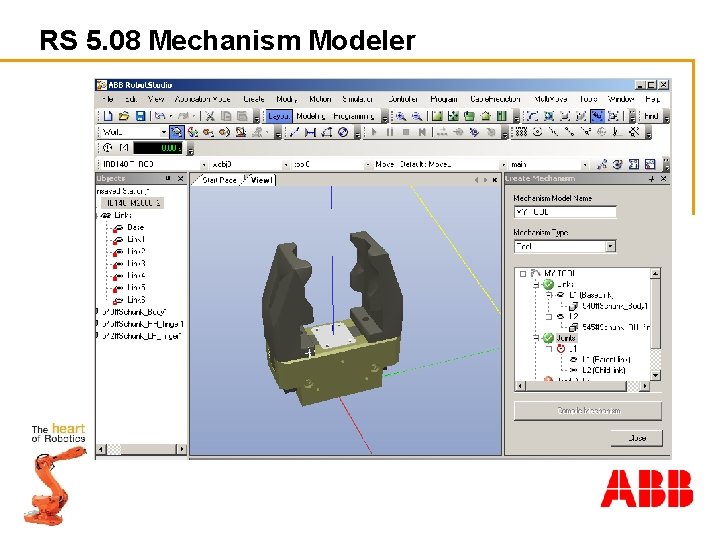Click the diameter measure tool icon

[x=343, y=132]
